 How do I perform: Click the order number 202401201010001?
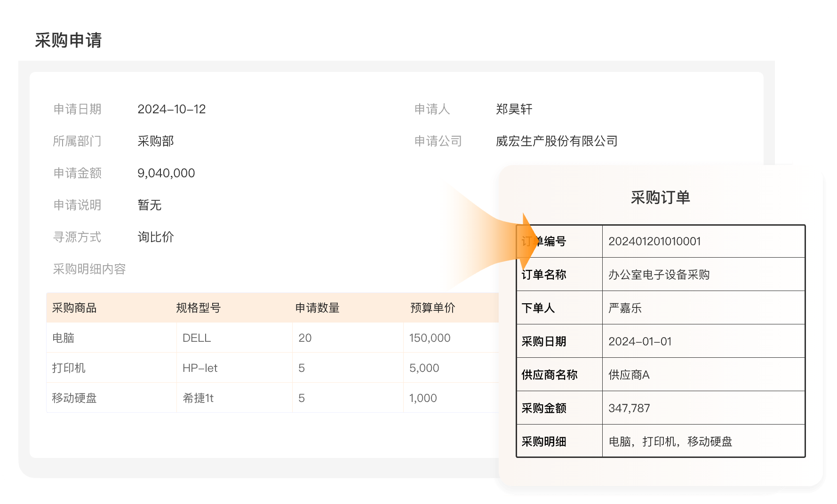click(654, 241)
